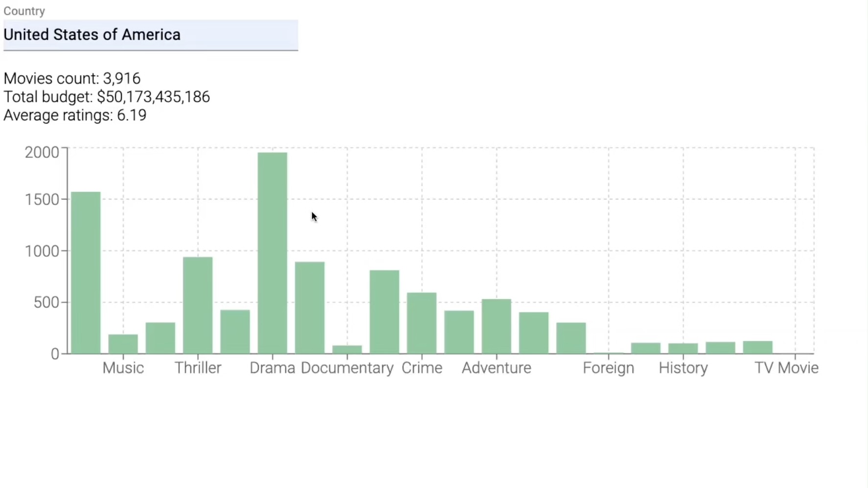The width and height of the screenshot is (868, 488).
Task: Click the Thriller x-axis label
Action: point(198,368)
